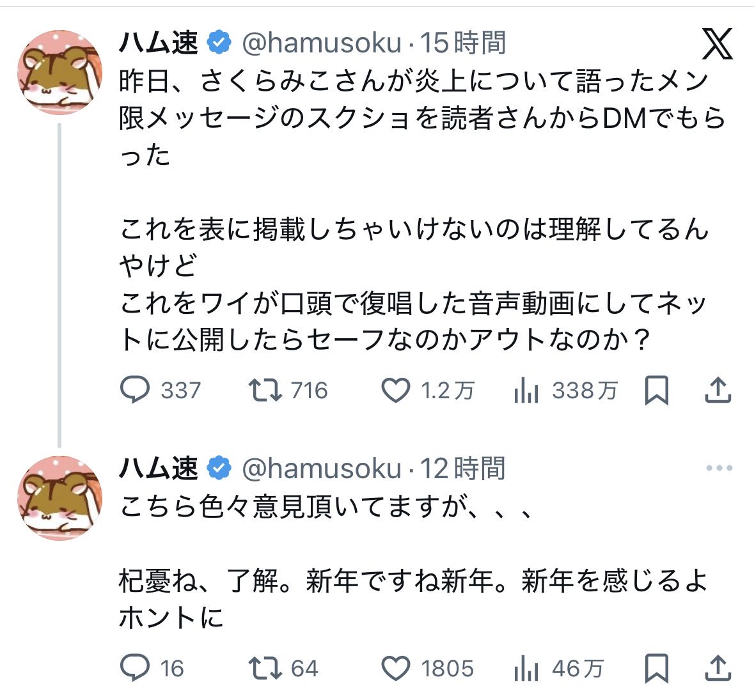View analytics of the 338万-view tweet
The height and width of the screenshot is (700, 754).
[526, 391]
